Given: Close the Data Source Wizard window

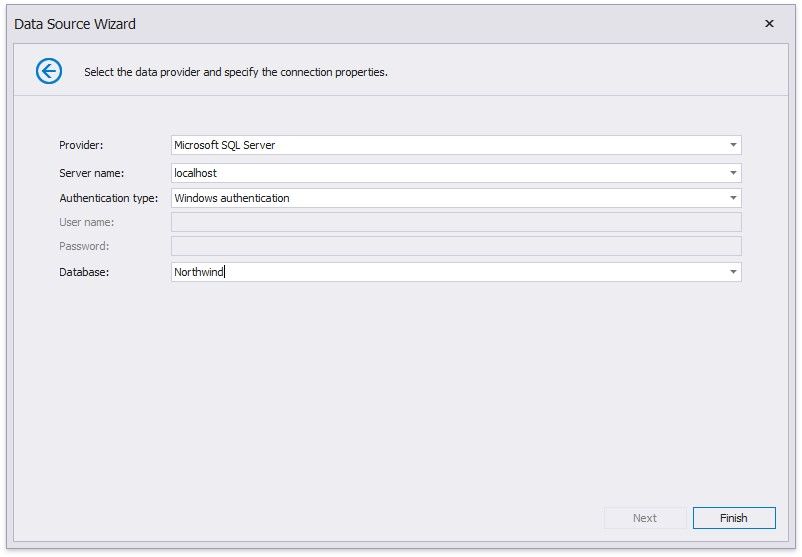Looking at the screenshot, I should pos(769,24).
